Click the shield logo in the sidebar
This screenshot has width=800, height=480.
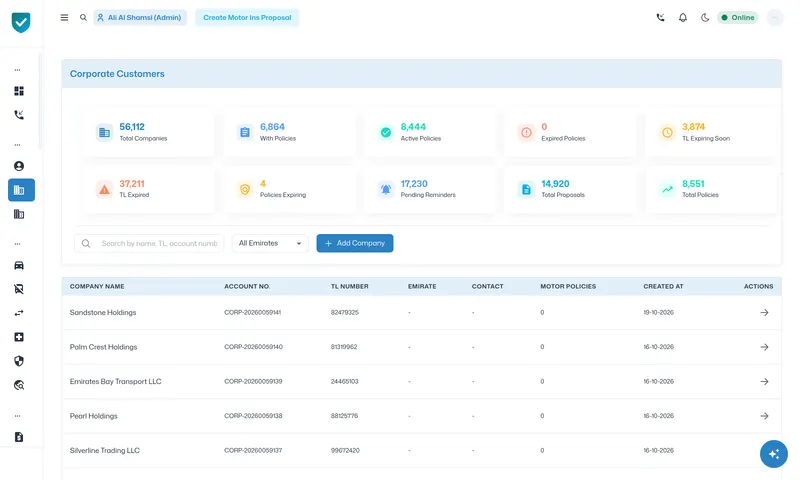[x=21, y=22]
